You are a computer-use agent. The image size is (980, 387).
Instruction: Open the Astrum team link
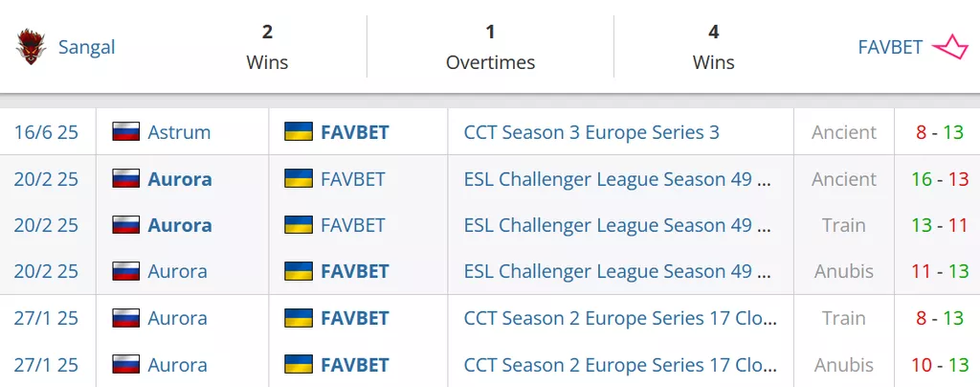click(x=179, y=132)
